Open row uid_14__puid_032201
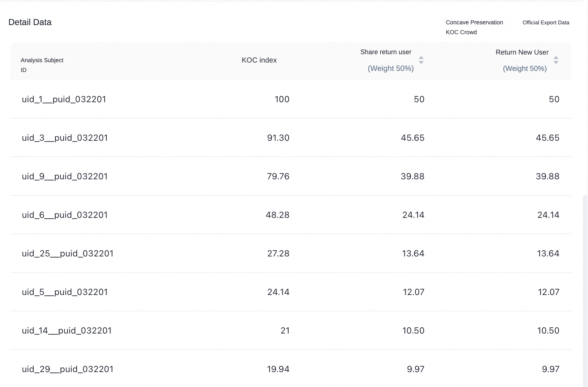 point(291,330)
